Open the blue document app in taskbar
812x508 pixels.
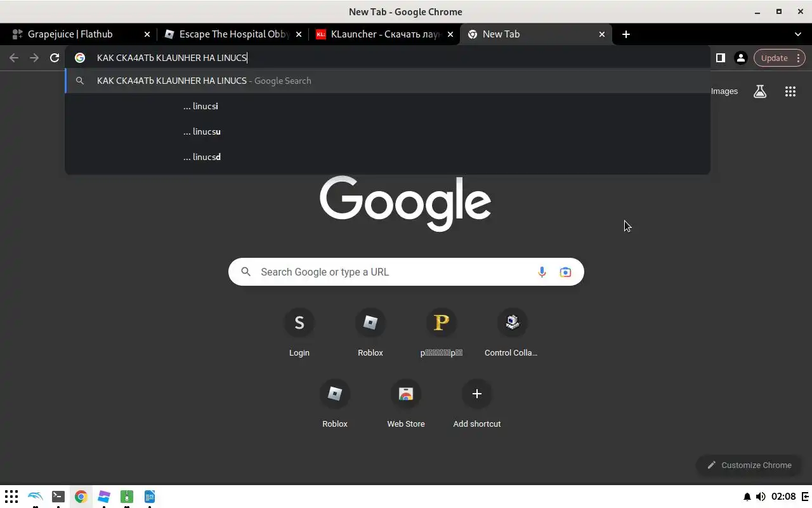click(150, 497)
